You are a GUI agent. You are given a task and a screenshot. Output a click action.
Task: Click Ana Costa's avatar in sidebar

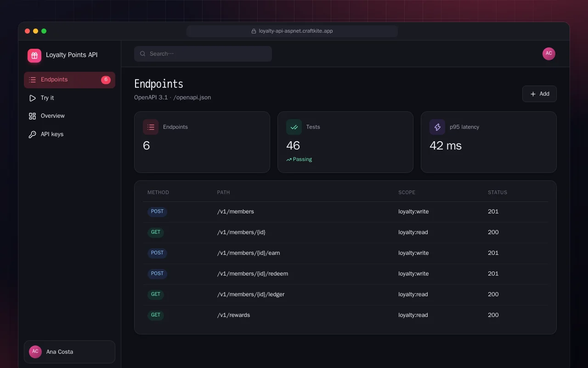click(35, 352)
